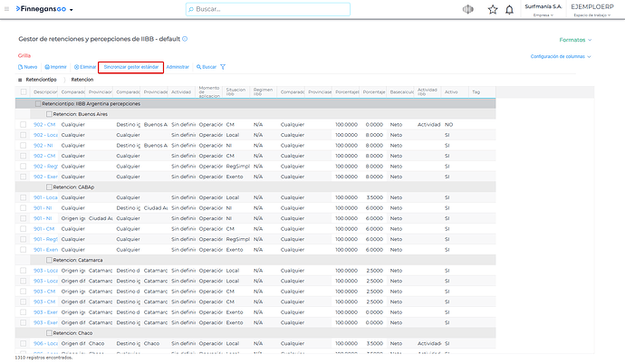Open the Administrar option
Image resolution: width=625 pixels, height=364 pixels.
178,67
